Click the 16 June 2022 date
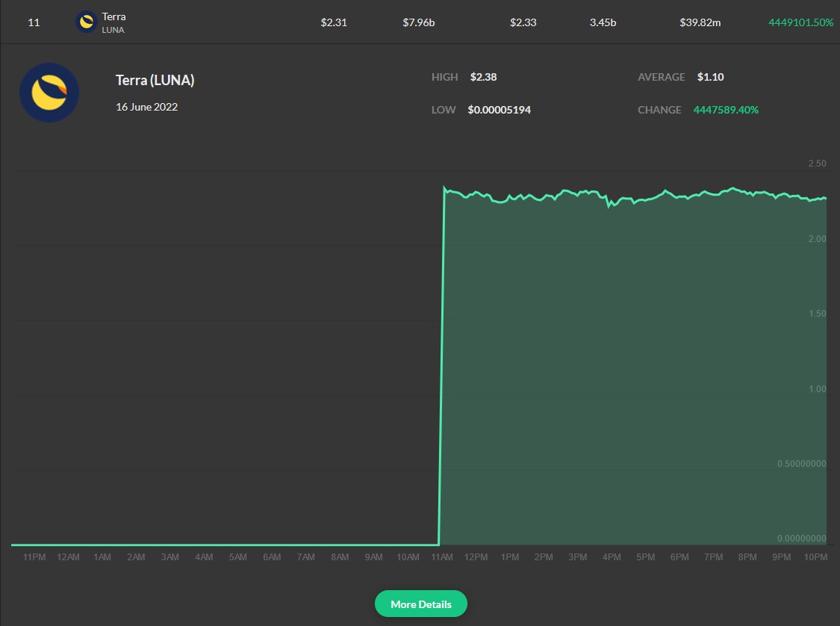This screenshot has width=840, height=626. [x=146, y=107]
